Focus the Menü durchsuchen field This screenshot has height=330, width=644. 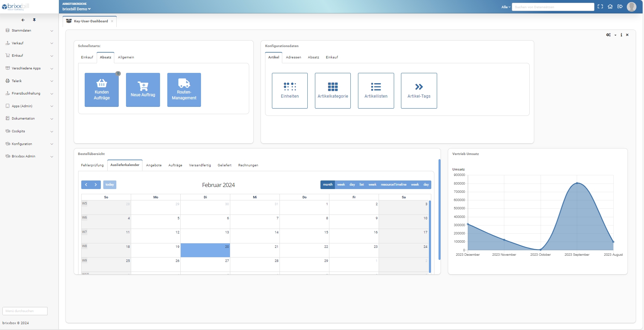25,311
